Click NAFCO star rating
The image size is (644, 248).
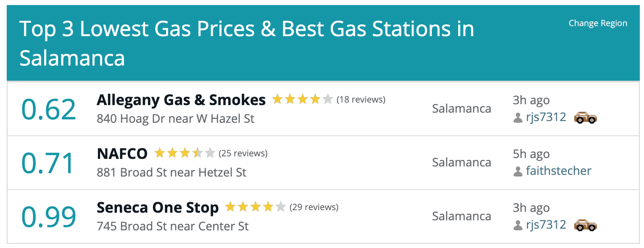click(x=185, y=153)
